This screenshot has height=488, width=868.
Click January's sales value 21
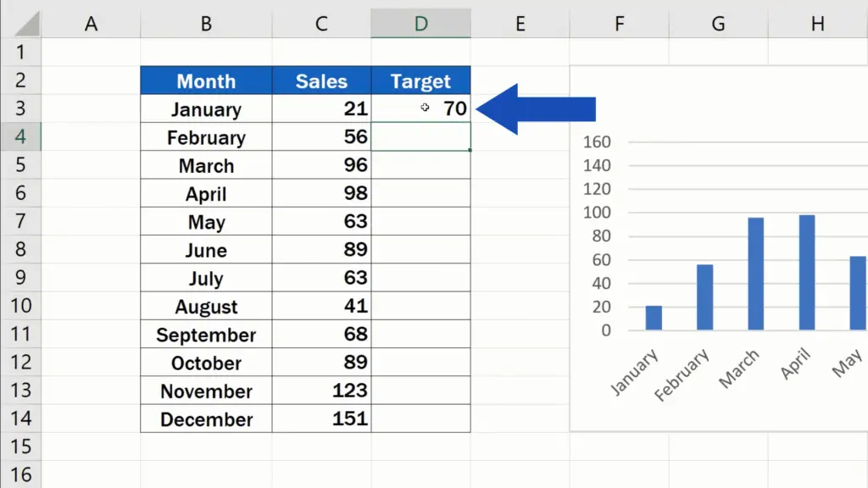[356, 108]
